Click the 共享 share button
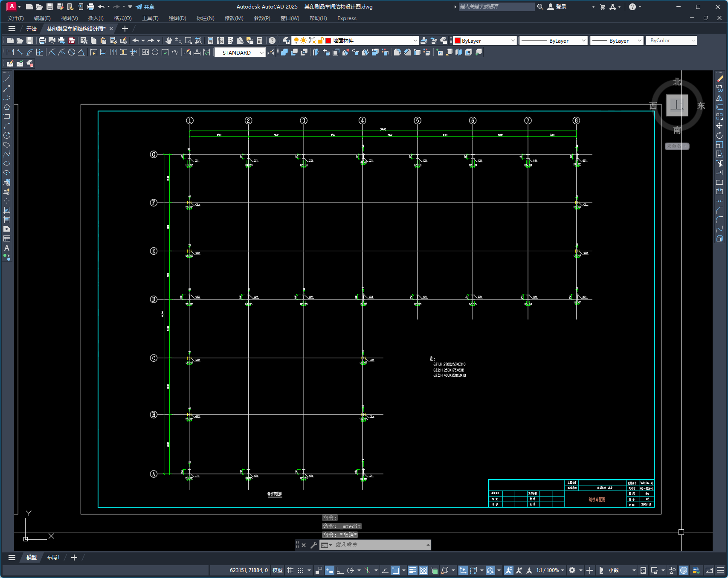Image resolution: width=728 pixels, height=578 pixels. pos(145,7)
